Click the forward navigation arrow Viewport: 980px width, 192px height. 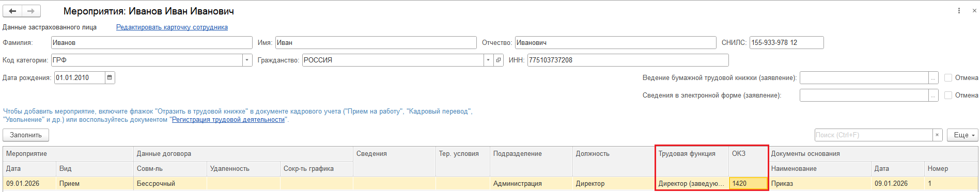(x=32, y=11)
